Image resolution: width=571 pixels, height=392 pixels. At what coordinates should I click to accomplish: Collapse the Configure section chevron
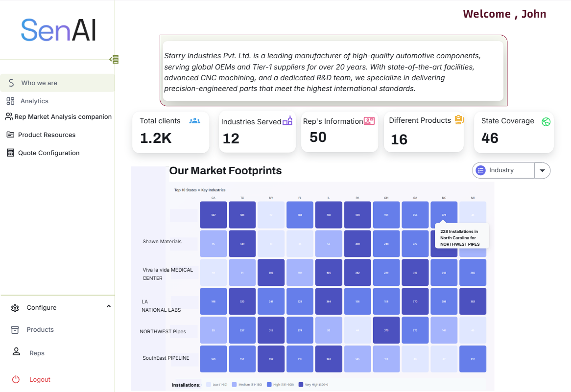click(x=109, y=305)
